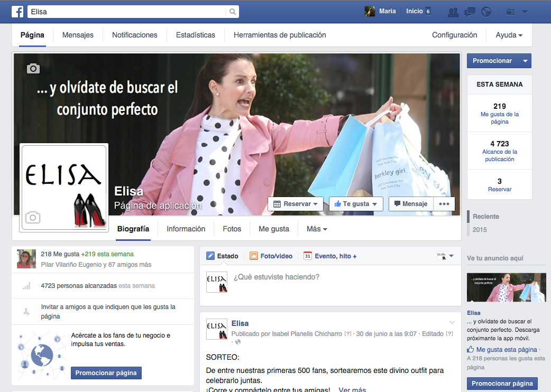Click the reach bar-chart icon

(26, 286)
